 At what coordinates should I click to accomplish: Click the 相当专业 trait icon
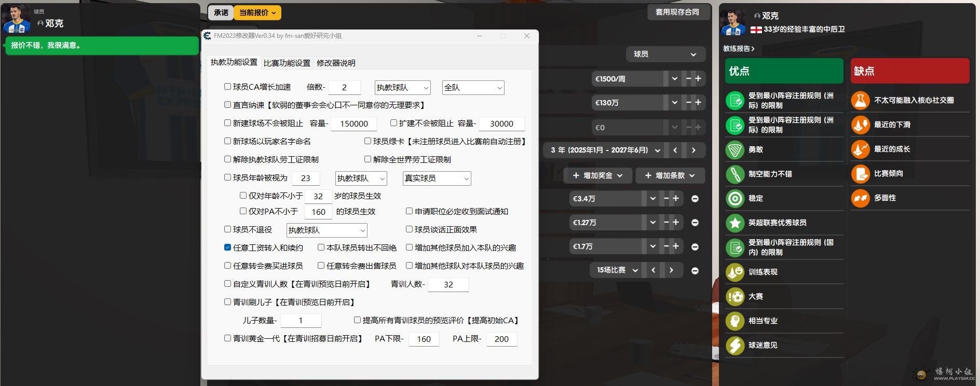[x=735, y=321]
